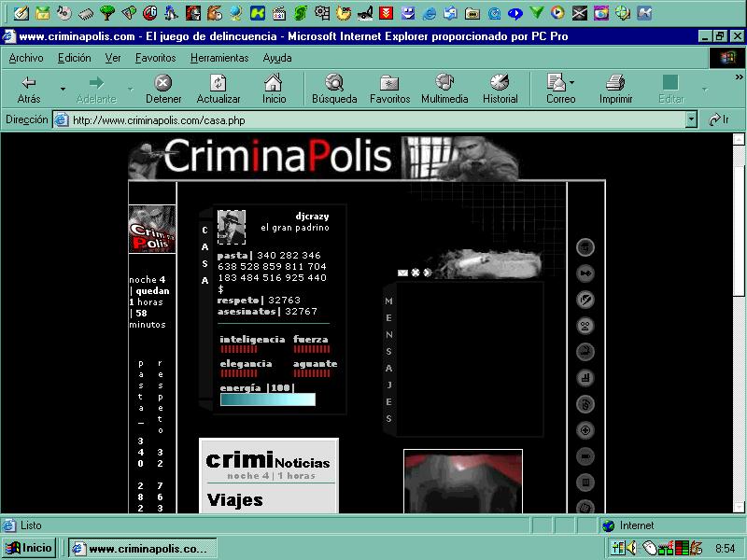
Task: Click the Ir go button
Action: click(719, 119)
